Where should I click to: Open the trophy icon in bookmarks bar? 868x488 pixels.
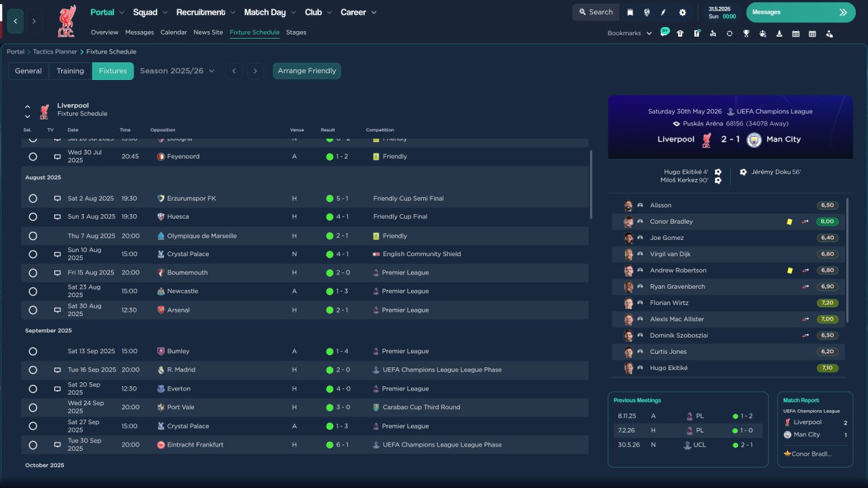tap(746, 33)
